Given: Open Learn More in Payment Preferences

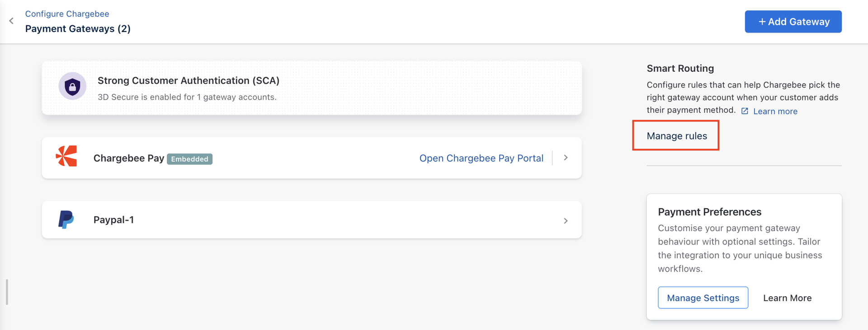Looking at the screenshot, I should (787, 298).
